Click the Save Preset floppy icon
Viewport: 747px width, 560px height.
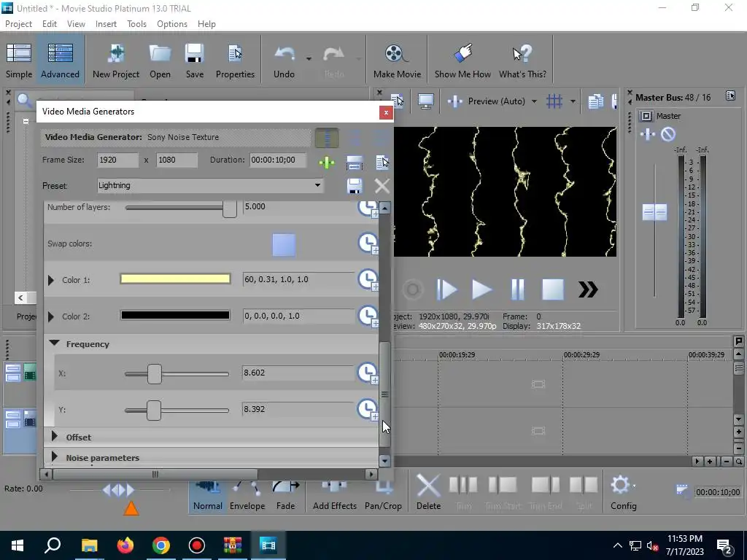355,186
